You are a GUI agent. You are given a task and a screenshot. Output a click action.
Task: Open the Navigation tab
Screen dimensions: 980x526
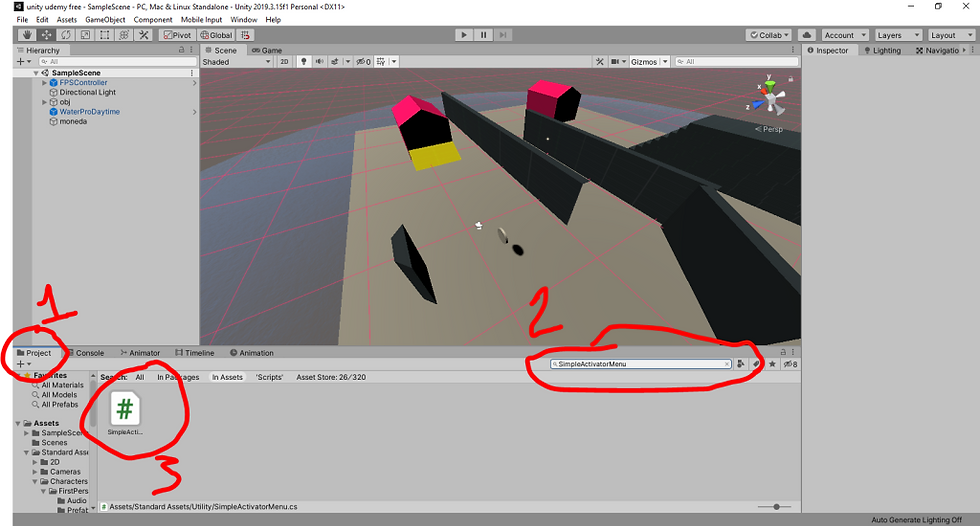pyautogui.click(x=938, y=51)
